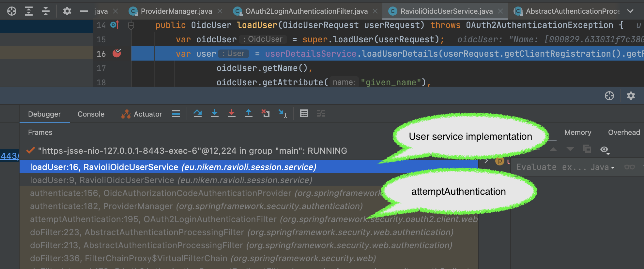The image size is (644, 269).
Task: Click the "given_name" string on line 18
Action: [x=391, y=82]
